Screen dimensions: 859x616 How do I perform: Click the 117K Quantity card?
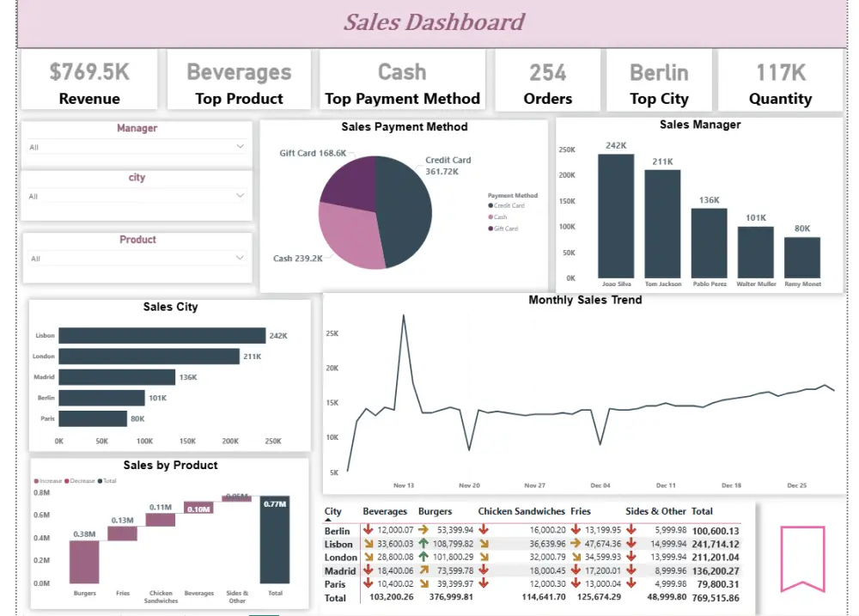(x=780, y=82)
